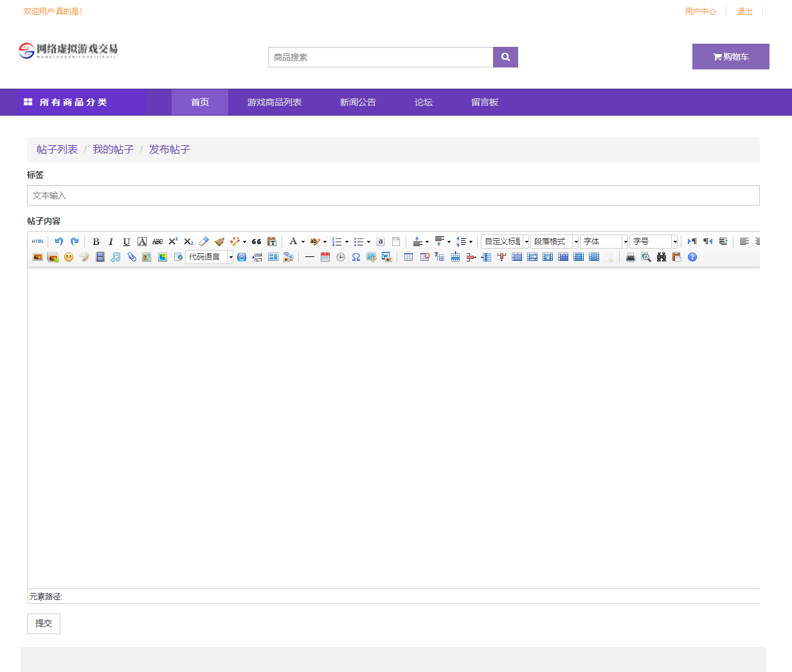Attach a file with the paperclip icon
Image resolution: width=792 pixels, height=672 pixels.
click(x=132, y=257)
